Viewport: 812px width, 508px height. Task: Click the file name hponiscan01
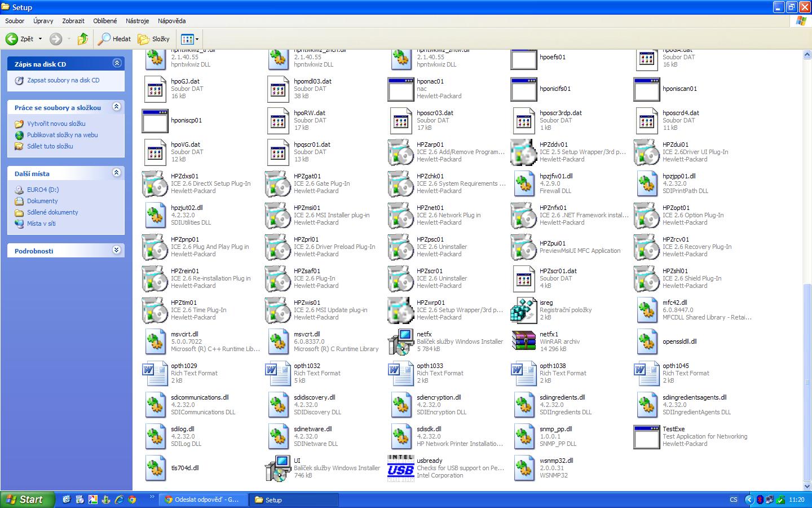coord(679,89)
